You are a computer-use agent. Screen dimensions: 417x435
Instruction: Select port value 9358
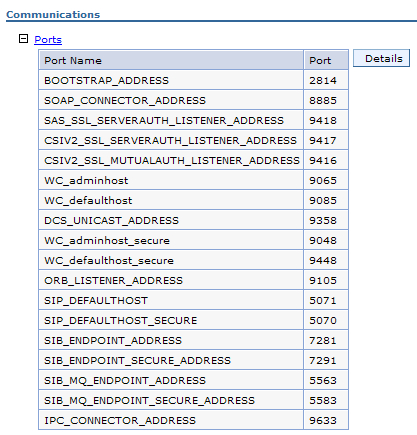(x=323, y=220)
